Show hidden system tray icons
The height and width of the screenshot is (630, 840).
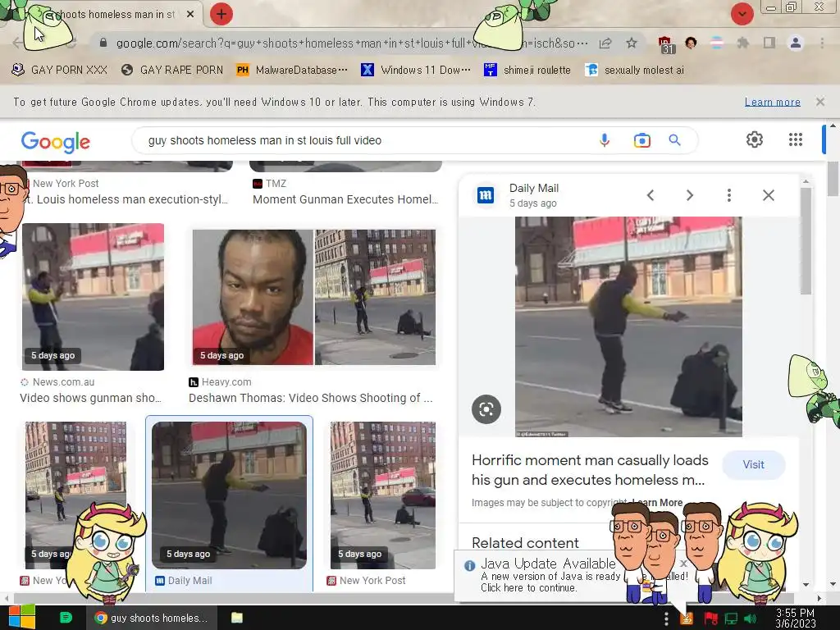[x=666, y=619]
